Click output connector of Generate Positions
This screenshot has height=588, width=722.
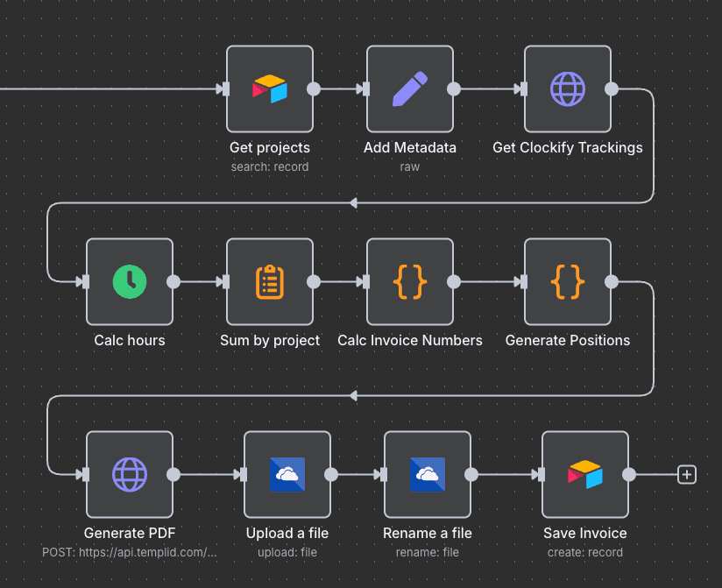point(612,282)
